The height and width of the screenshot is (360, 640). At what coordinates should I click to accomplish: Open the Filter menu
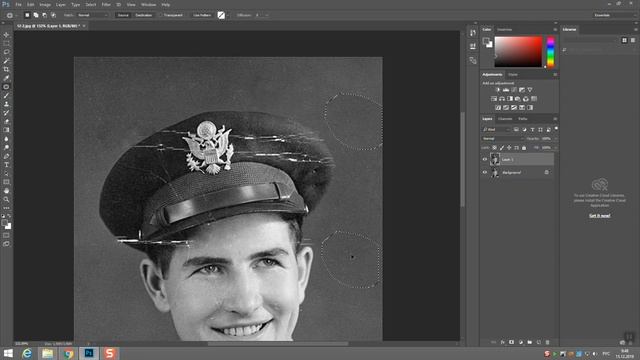[106, 4]
